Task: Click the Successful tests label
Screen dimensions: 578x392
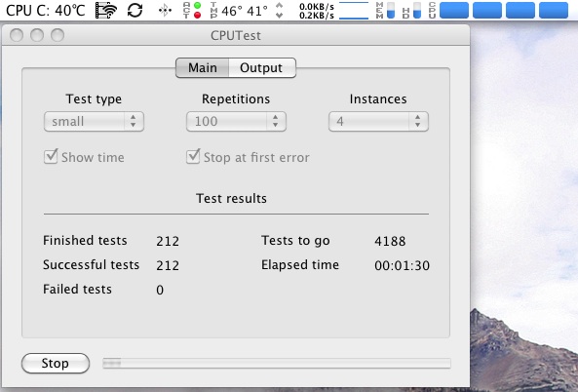Action: pyautogui.click(x=91, y=265)
